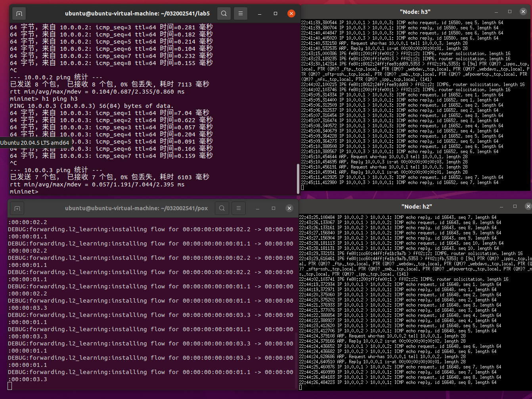Viewport: 532px width, 399px height.
Task: Close the pox terminal window
Action: pyautogui.click(x=289, y=208)
